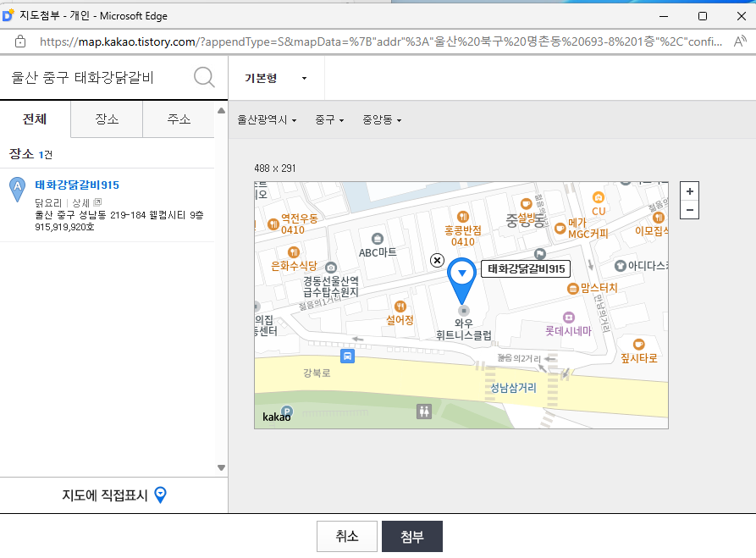
Task: Click the 맘스터치 burger icon
Action: (x=572, y=289)
